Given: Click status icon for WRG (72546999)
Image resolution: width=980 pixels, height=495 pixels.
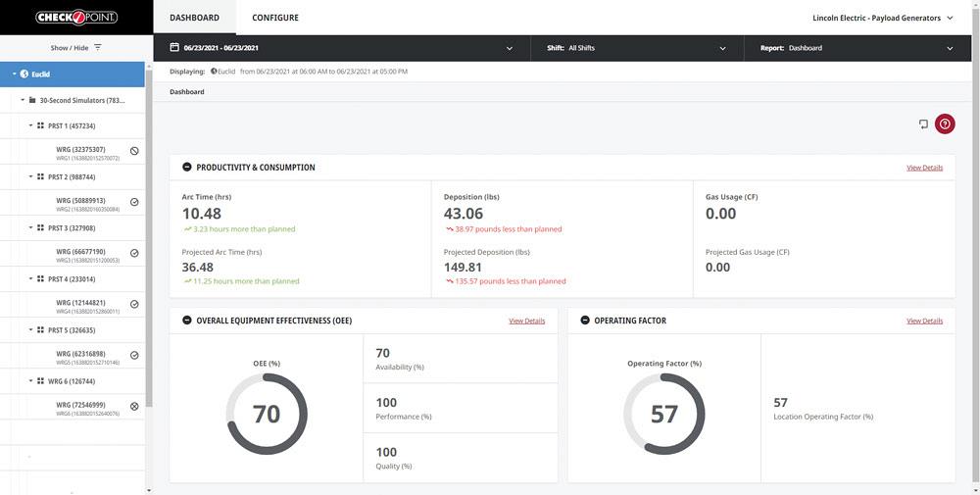Looking at the screenshot, I should pos(134,407).
